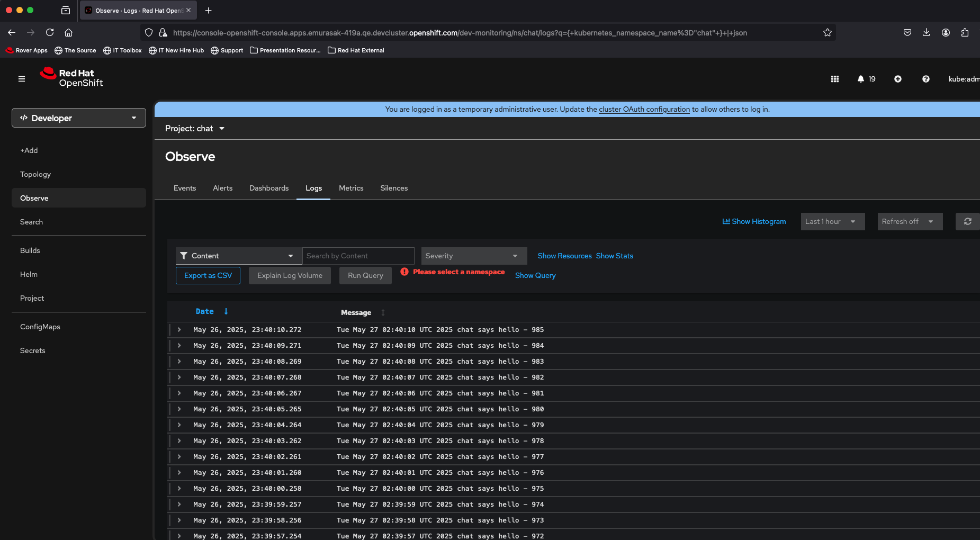Bookmark this page with the star icon

(827, 33)
